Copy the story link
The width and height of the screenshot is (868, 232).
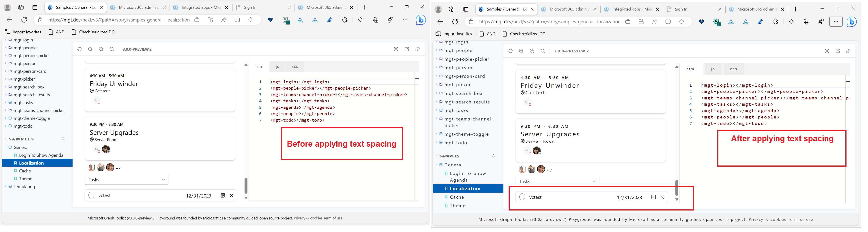click(x=417, y=49)
